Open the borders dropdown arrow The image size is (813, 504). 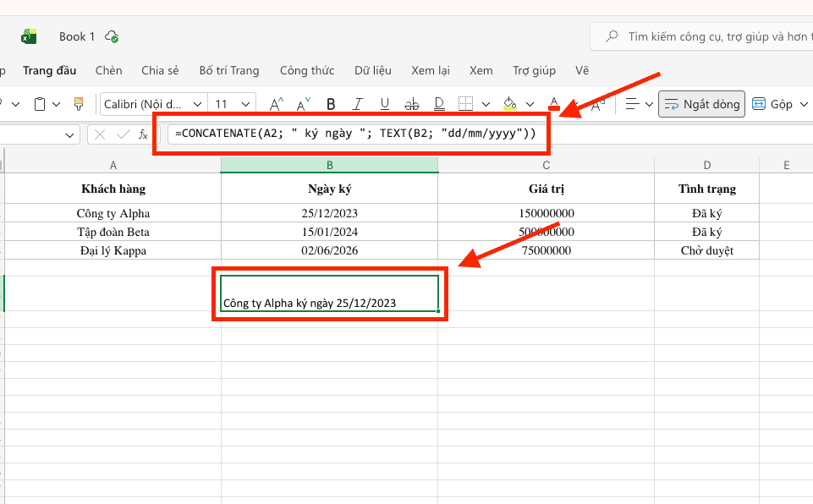486,104
